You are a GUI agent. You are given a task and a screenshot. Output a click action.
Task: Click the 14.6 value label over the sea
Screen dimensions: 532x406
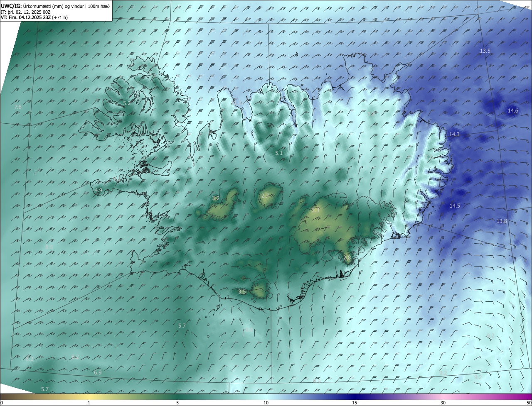tap(513, 111)
